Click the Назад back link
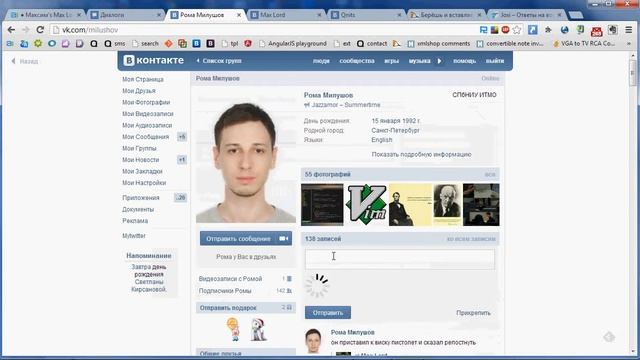Viewport: 640px width, 360px height. [25, 61]
